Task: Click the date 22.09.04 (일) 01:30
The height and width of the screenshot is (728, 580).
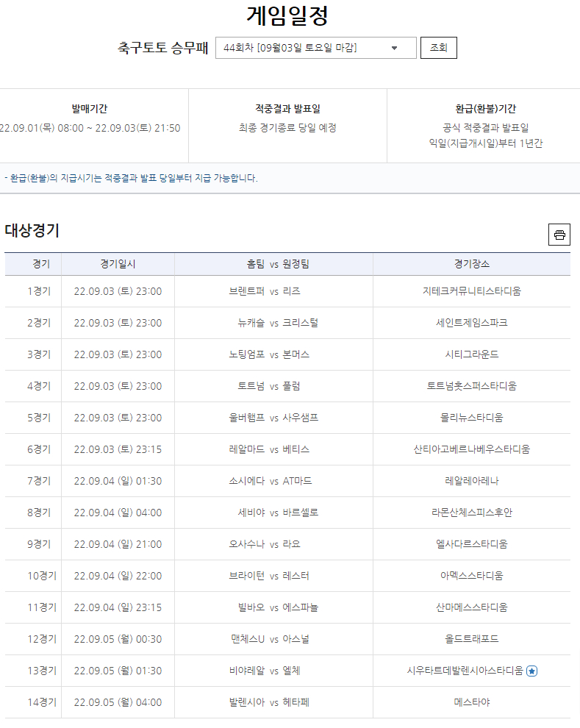Action: 118,481
